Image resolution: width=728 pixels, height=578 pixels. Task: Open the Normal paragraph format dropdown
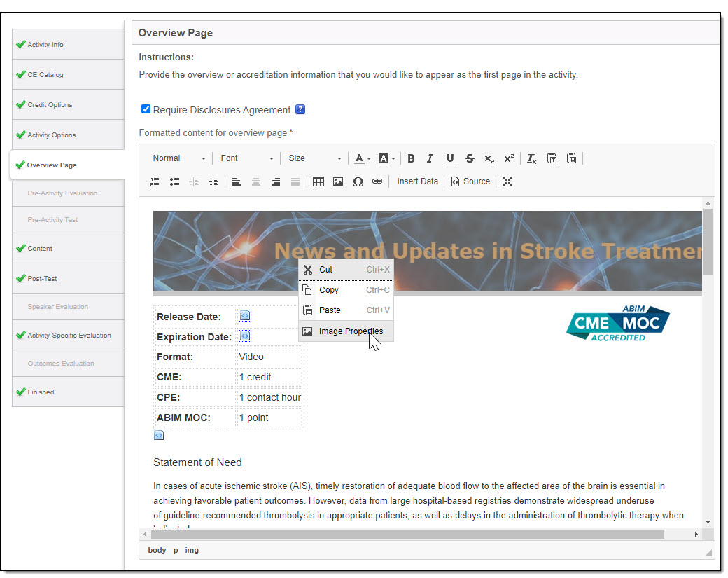tap(179, 158)
